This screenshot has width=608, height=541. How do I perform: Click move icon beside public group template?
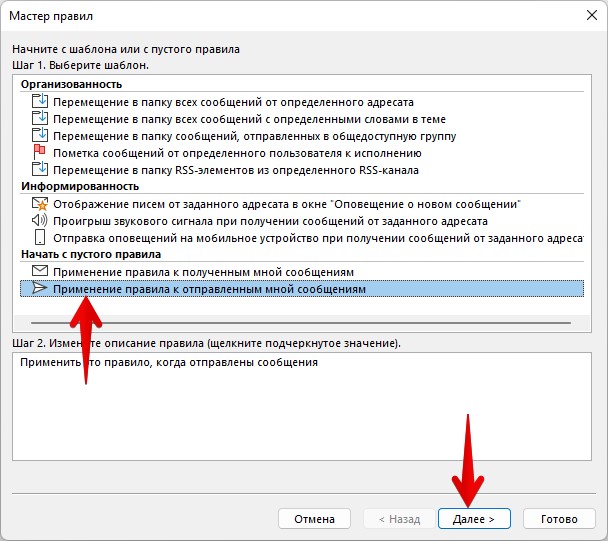click(x=40, y=136)
